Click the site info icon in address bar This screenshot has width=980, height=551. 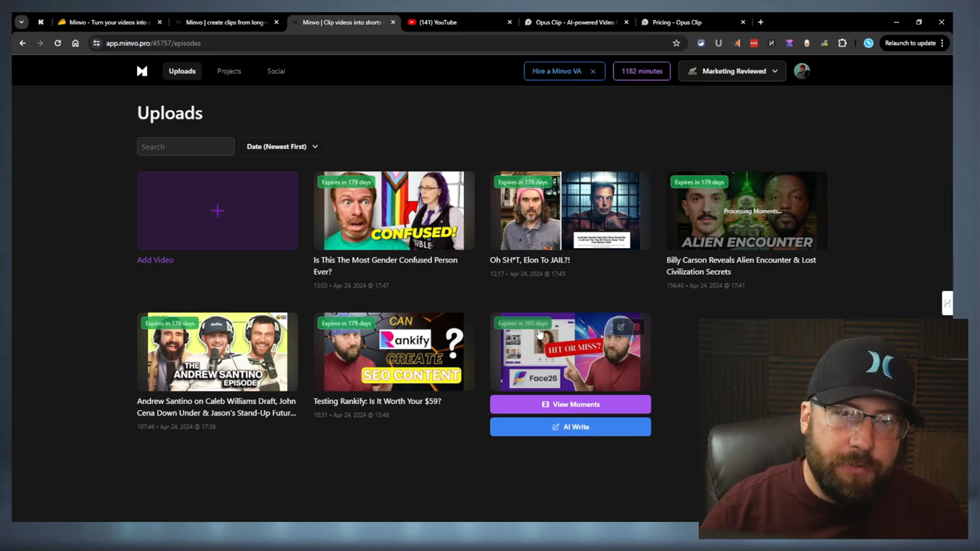click(x=96, y=43)
